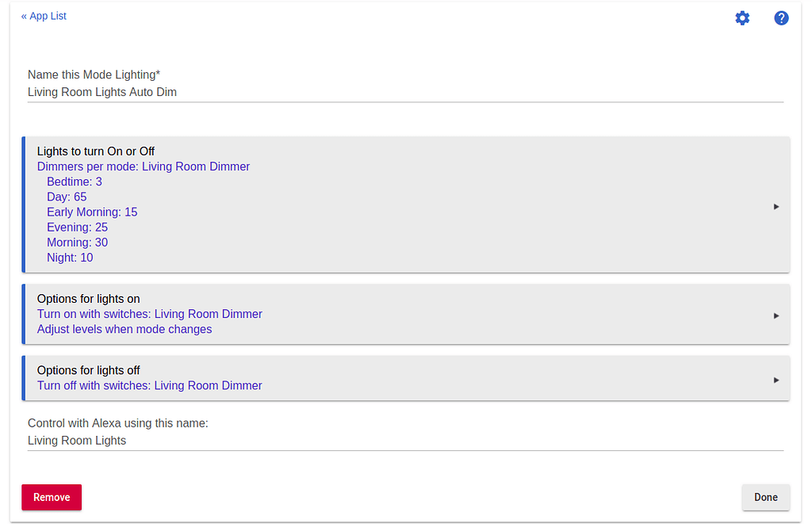Go back to the App List
The height and width of the screenshot is (524, 812).
click(44, 16)
